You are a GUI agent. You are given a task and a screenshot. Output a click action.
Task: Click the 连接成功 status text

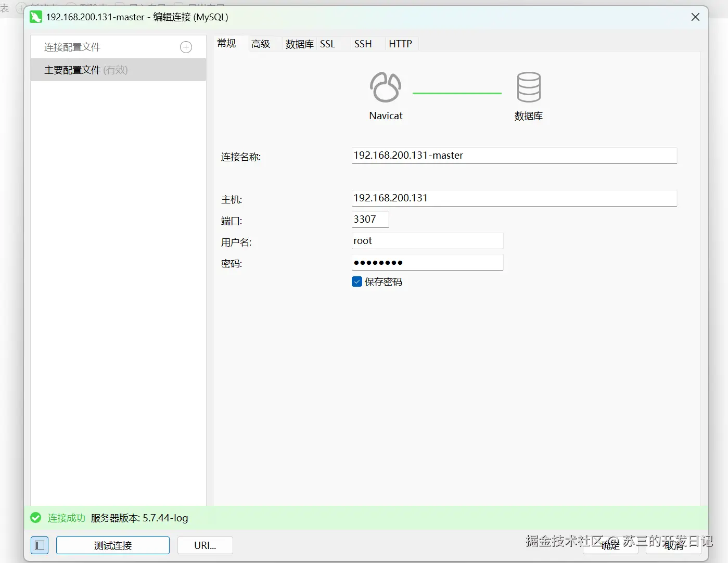click(67, 518)
